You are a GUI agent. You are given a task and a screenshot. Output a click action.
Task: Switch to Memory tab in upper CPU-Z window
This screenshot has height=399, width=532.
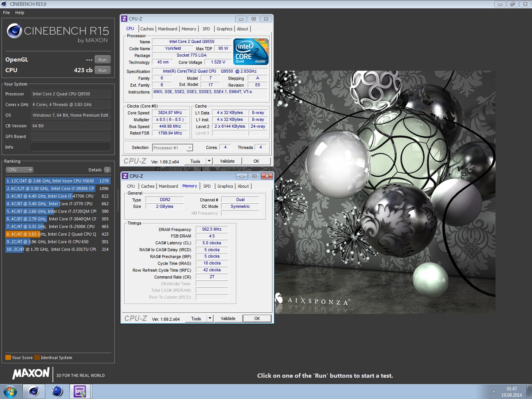click(189, 29)
